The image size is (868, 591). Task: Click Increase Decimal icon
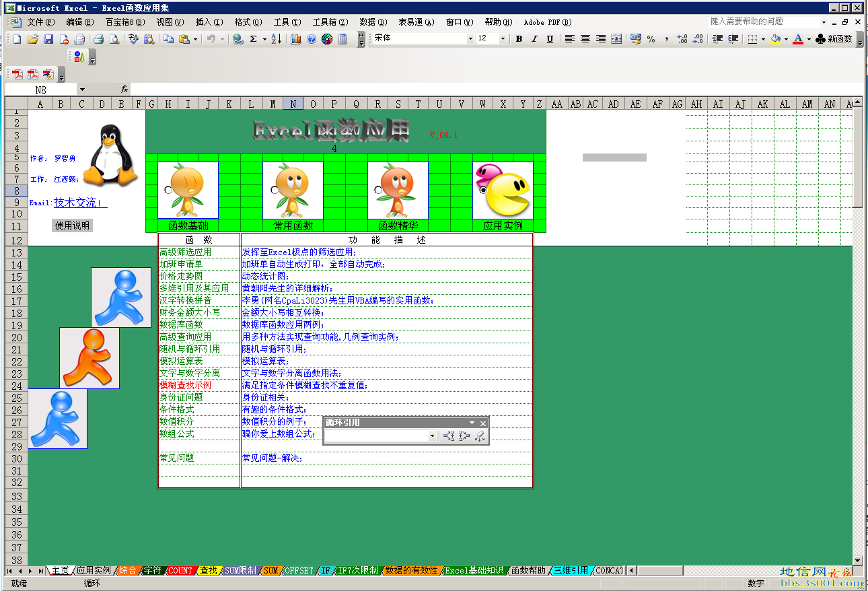pyautogui.click(x=682, y=39)
